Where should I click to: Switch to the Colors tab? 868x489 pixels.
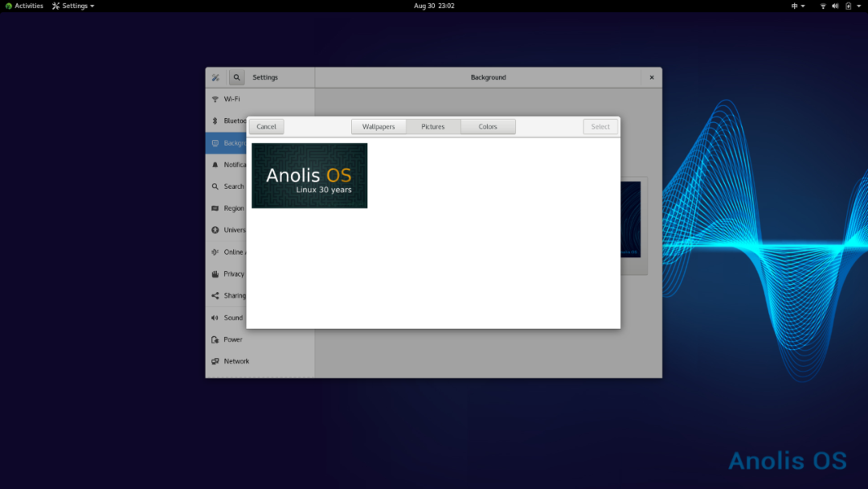tap(488, 126)
